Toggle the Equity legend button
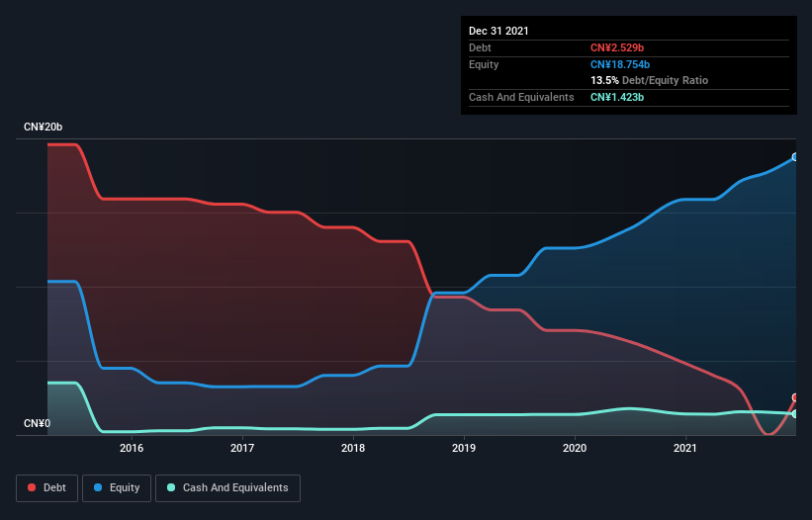Viewport: 812px width, 520px height. point(117,488)
